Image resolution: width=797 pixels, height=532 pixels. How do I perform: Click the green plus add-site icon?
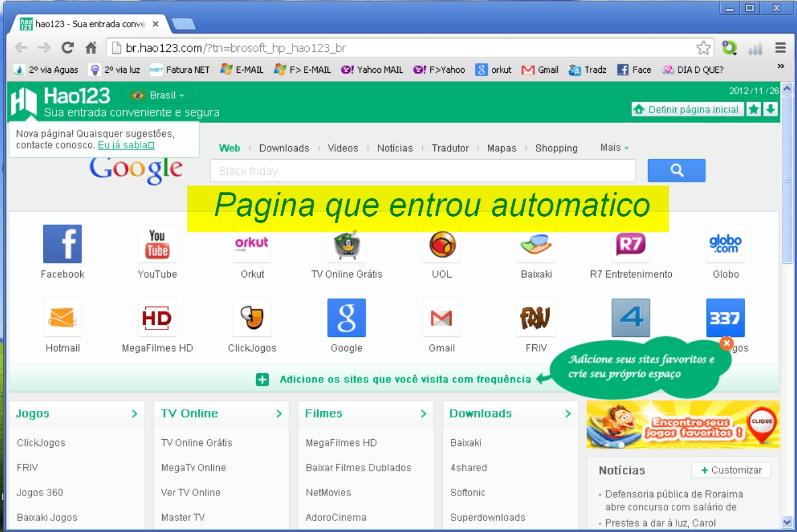pos(262,380)
